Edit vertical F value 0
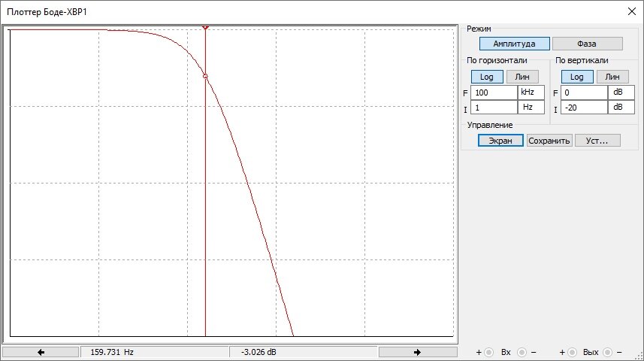Image resolution: width=644 pixels, height=361 pixels. (x=584, y=93)
